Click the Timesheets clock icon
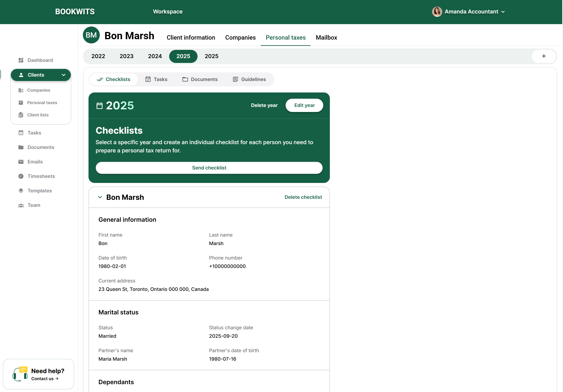563x392 pixels. point(21,176)
